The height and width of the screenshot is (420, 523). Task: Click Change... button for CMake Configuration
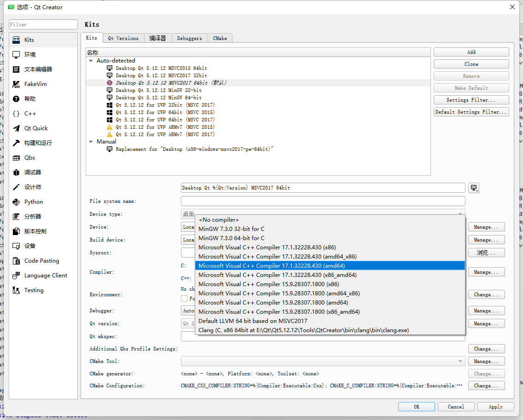click(486, 385)
